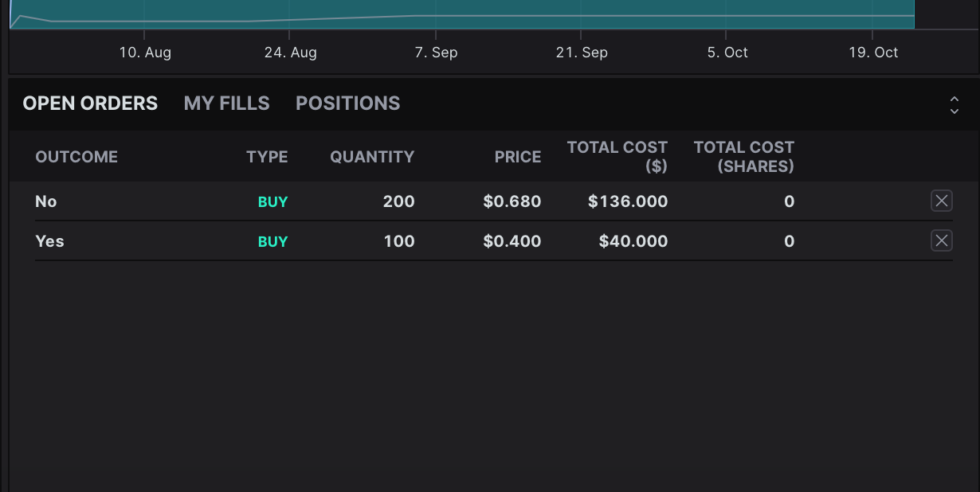Click the 19. Oct chart date label
Viewport: 980px width, 492px height.
(873, 53)
